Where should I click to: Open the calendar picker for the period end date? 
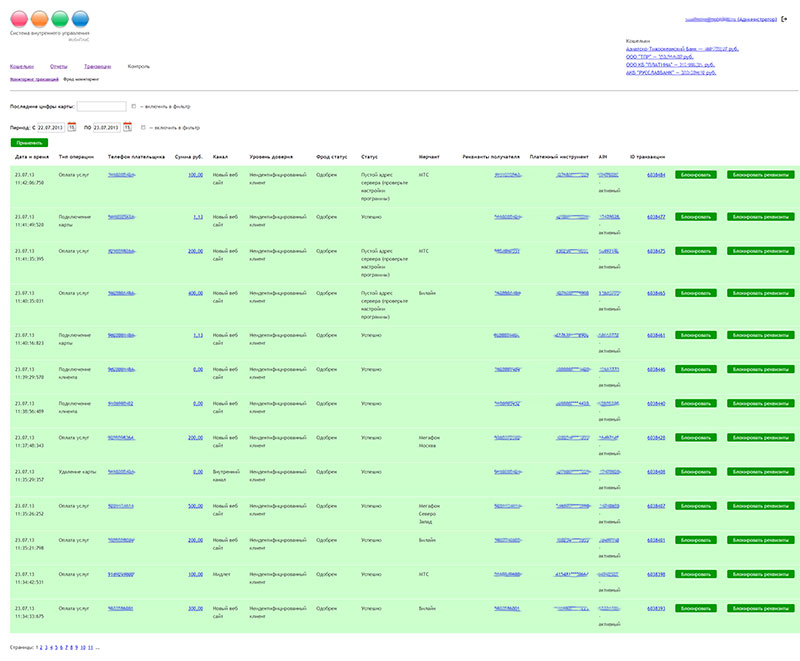pos(127,128)
